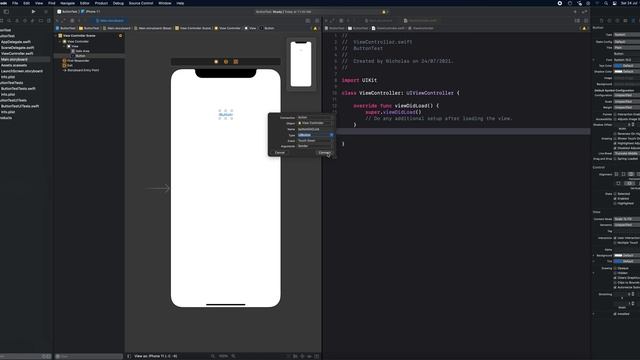
Task: Click the adjust editor options icon in storyboard editor
Action: (x=308, y=20)
